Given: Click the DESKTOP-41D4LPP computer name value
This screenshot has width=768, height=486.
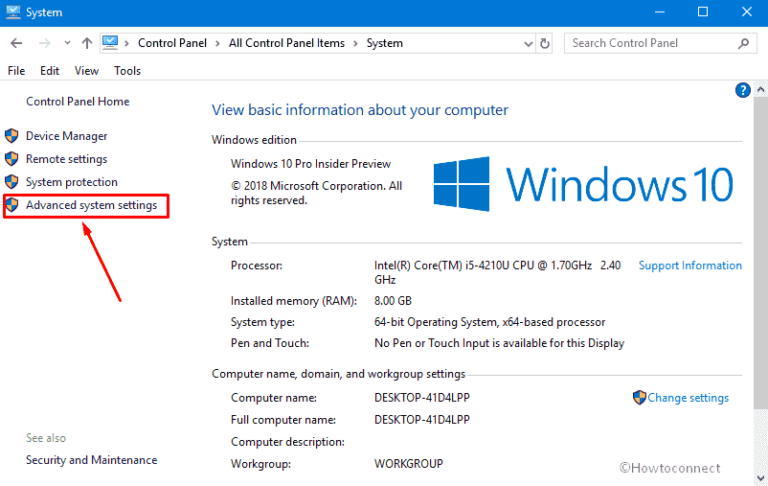Looking at the screenshot, I should click(x=422, y=398).
